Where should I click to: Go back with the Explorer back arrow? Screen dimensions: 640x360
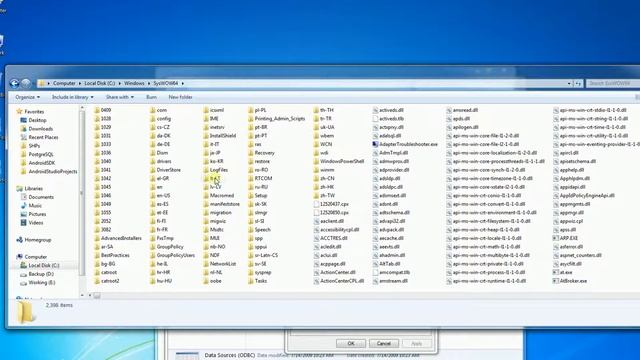(14, 83)
